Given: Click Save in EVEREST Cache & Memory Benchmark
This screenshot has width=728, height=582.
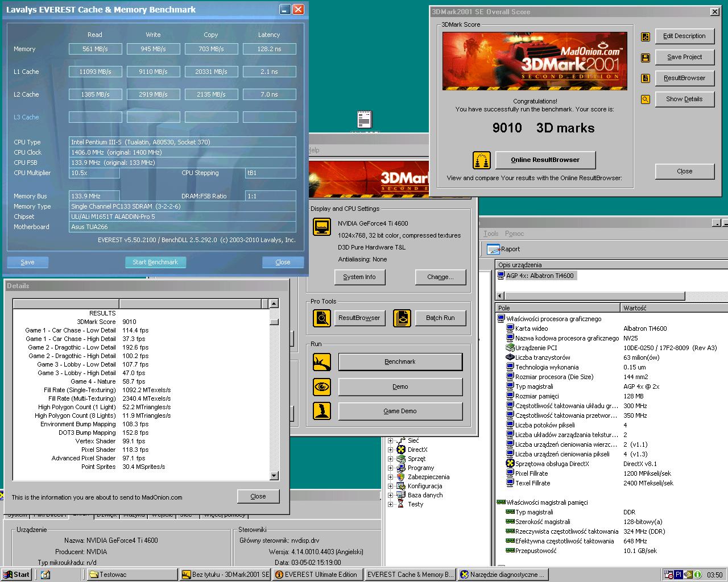Looking at the screenshot, I should [27, 262].
